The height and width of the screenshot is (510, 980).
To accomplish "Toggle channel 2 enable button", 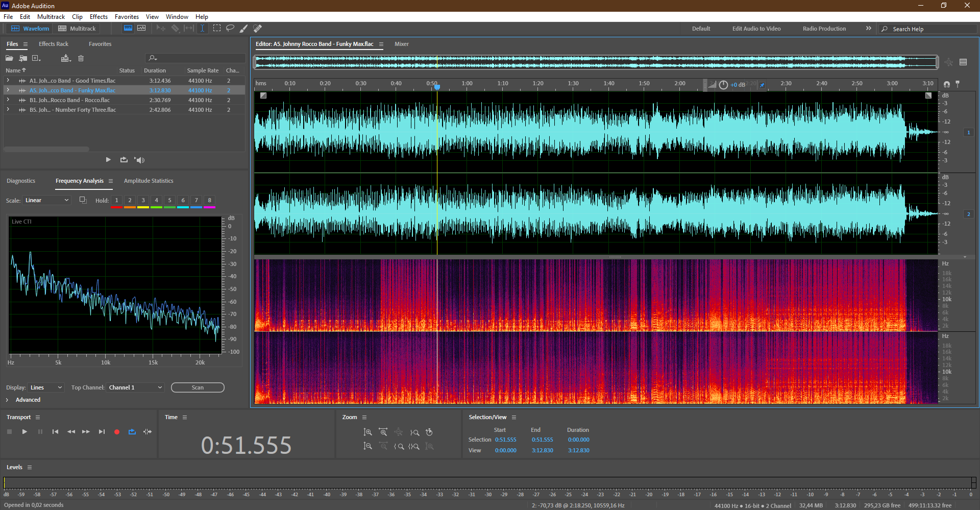I will click(x=968, y=214).
